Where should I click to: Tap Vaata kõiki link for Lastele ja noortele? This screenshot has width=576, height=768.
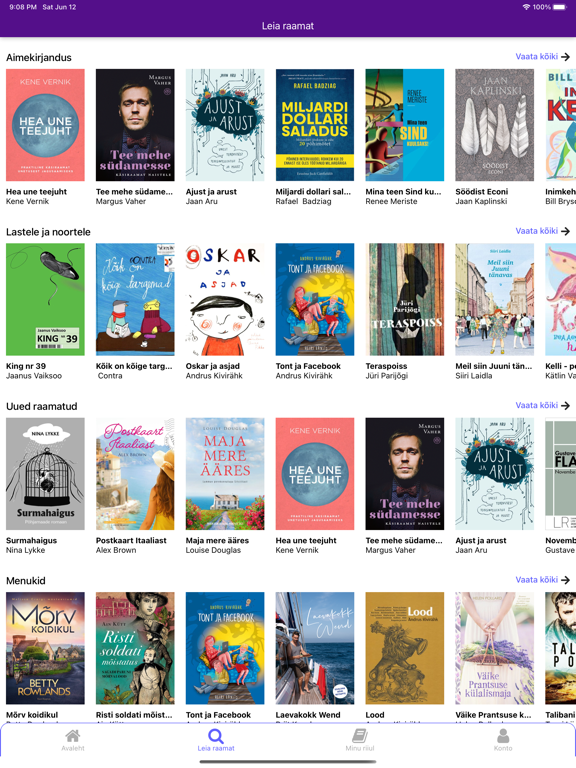pyautogui.click(x=536, y=231)
